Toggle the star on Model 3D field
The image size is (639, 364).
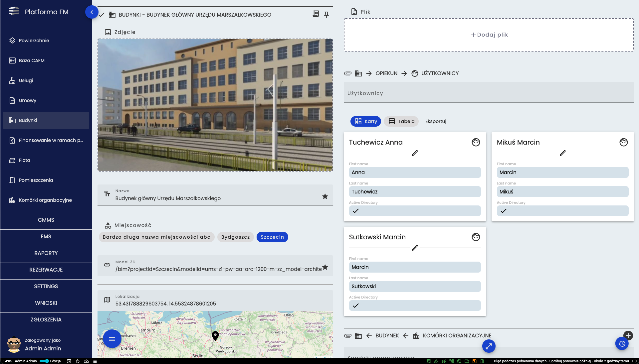(325, 267)
